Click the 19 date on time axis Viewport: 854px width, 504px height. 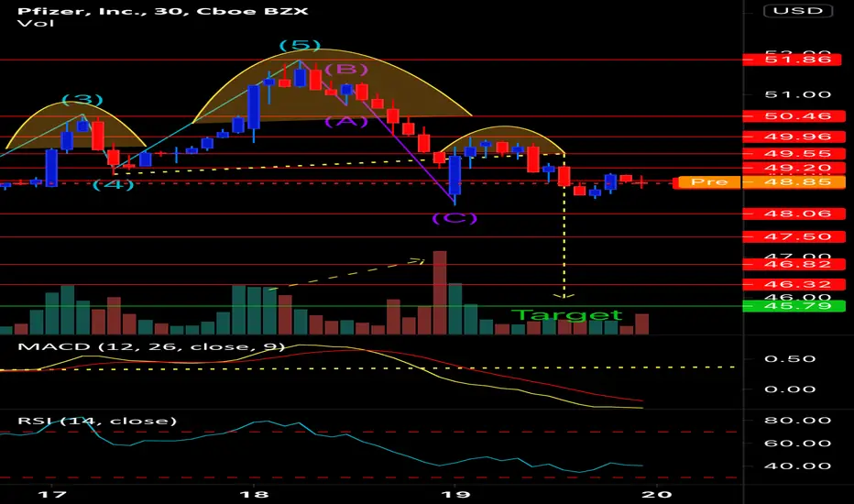click(x=455, y=494)
